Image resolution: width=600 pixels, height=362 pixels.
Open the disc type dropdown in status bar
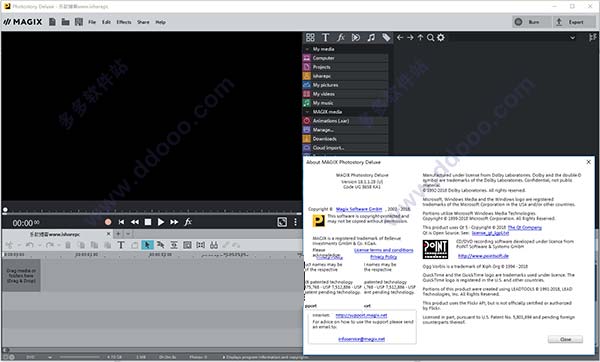50,357
